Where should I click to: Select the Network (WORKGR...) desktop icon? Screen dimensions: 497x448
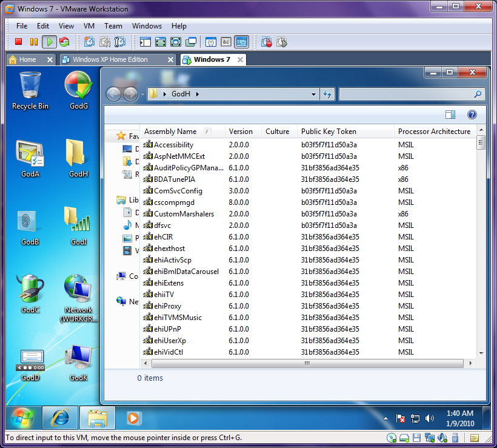[x=79, y=298]
